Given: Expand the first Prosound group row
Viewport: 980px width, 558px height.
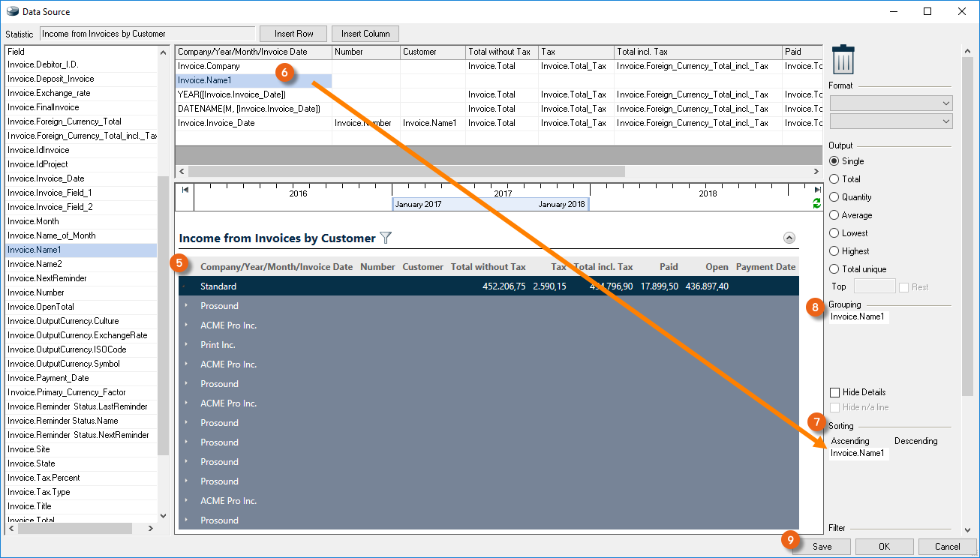Looking at the screenshot, I should point(186,306).
